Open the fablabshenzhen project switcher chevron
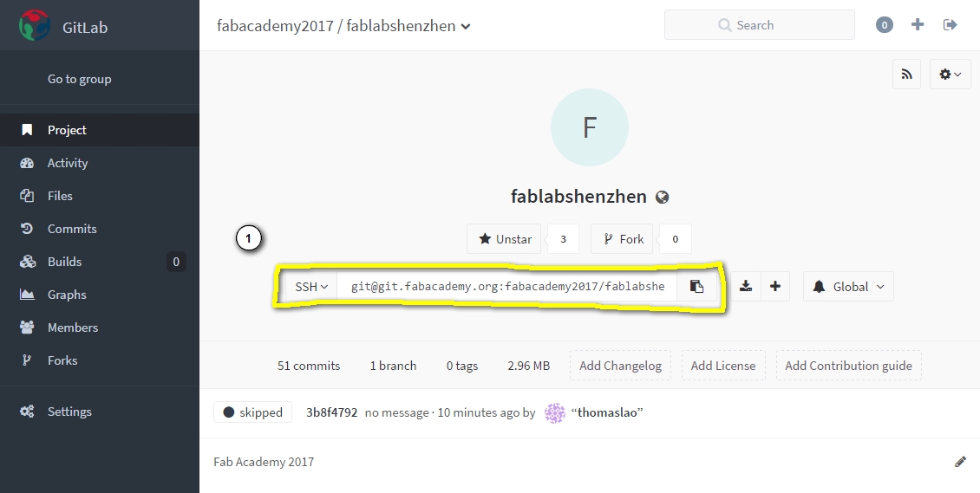The width and height of the screenshot is (980, 493). [466, 26]
